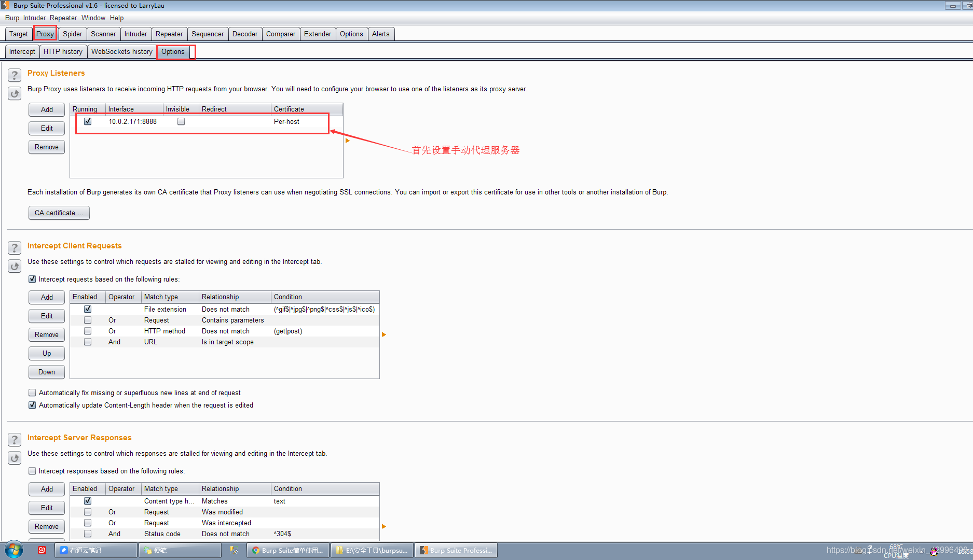Enable the Contains parameters request rule
Viewport: 973px width, 560px height.
pos(88,320)
